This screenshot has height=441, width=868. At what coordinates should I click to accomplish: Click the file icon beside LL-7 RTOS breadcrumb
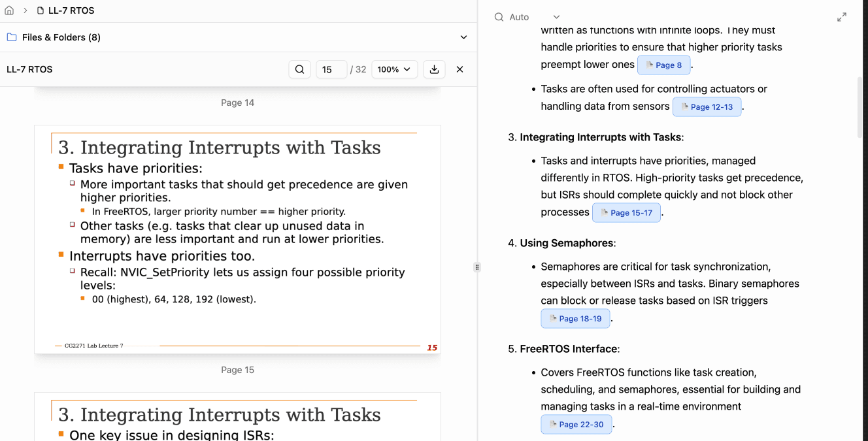pyautogui.click(x=41, y=10)
